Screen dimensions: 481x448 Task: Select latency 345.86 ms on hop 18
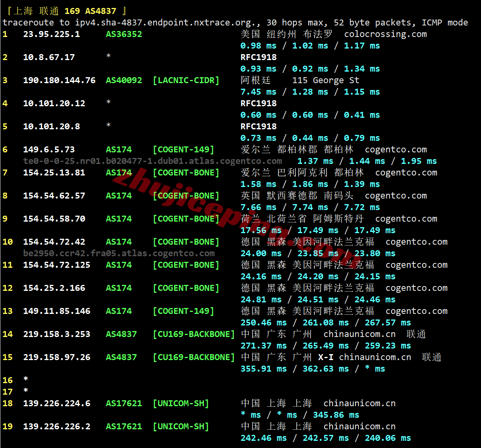336,415
